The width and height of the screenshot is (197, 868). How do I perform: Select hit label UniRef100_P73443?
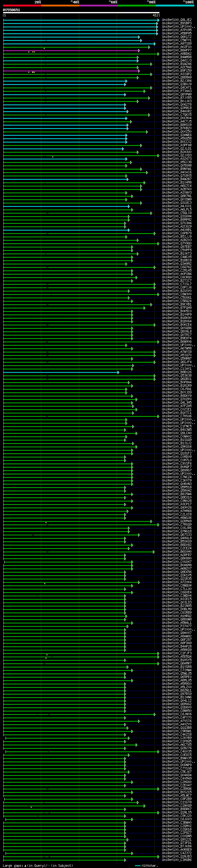click(177, 91)
